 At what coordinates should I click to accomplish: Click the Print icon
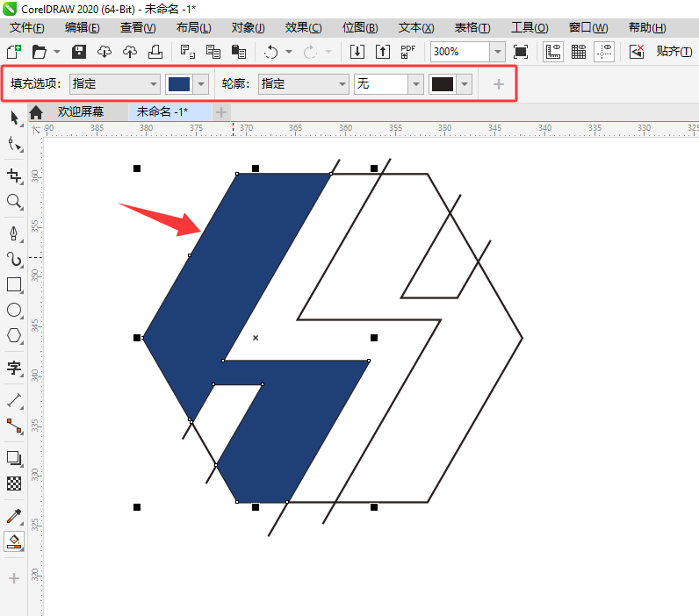point(155,52)
